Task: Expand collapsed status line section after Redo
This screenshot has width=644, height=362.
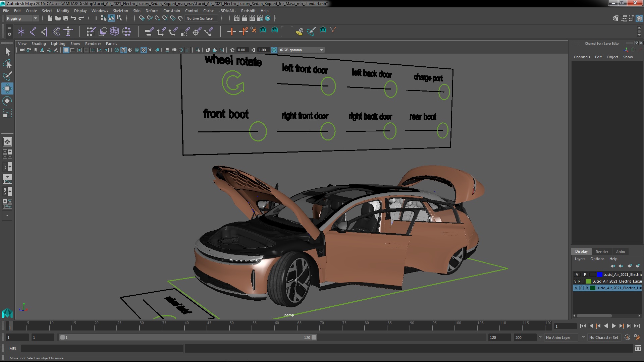Action: (x=89, y=18)
